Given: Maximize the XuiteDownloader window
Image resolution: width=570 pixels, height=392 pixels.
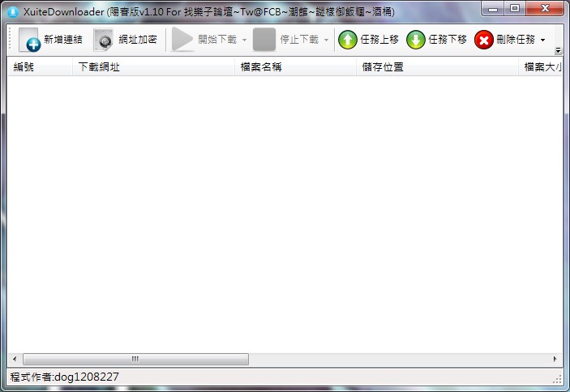Looking at the screenshot, I should 515,9.
